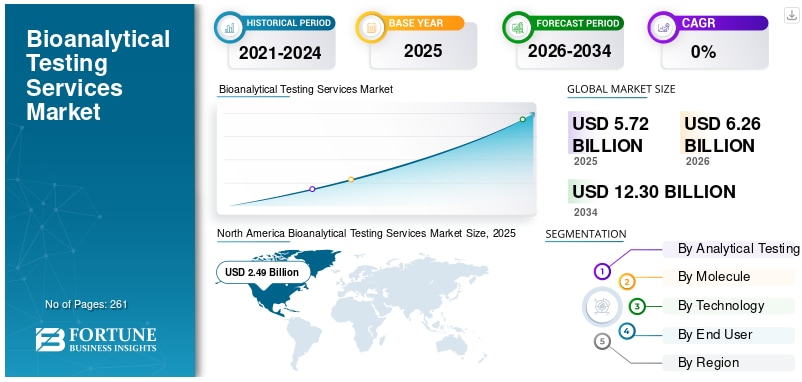Image resolution: width=802 pixels, height=382 pixels.
Task: Click segmentation number 1 circle
Action: (603, 271)
